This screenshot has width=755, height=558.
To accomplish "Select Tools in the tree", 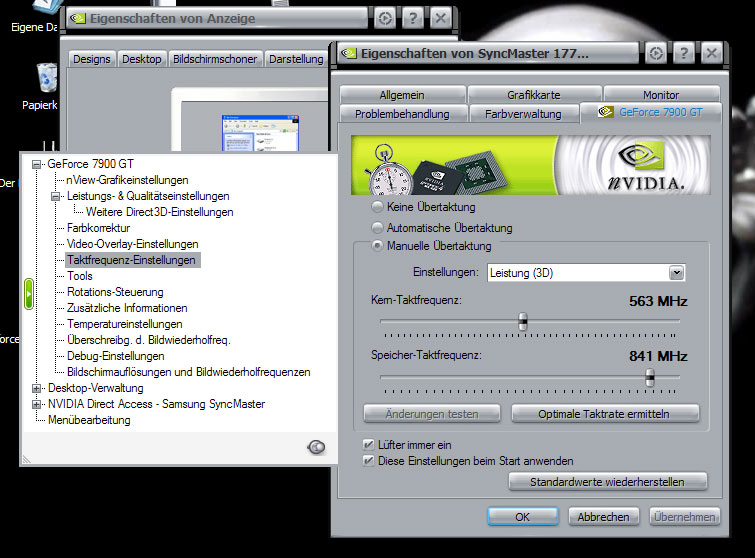I will click(x=79, y=276).
